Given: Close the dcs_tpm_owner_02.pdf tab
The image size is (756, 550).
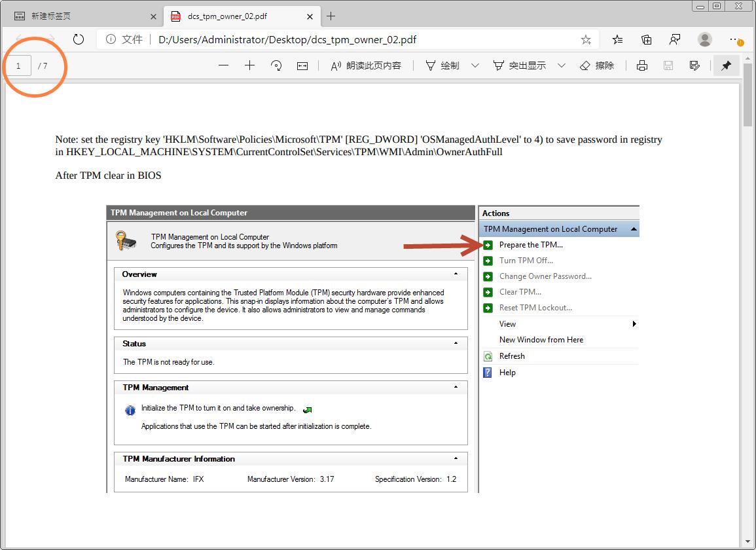Looking at the screenshot, I should click(310, 16).
